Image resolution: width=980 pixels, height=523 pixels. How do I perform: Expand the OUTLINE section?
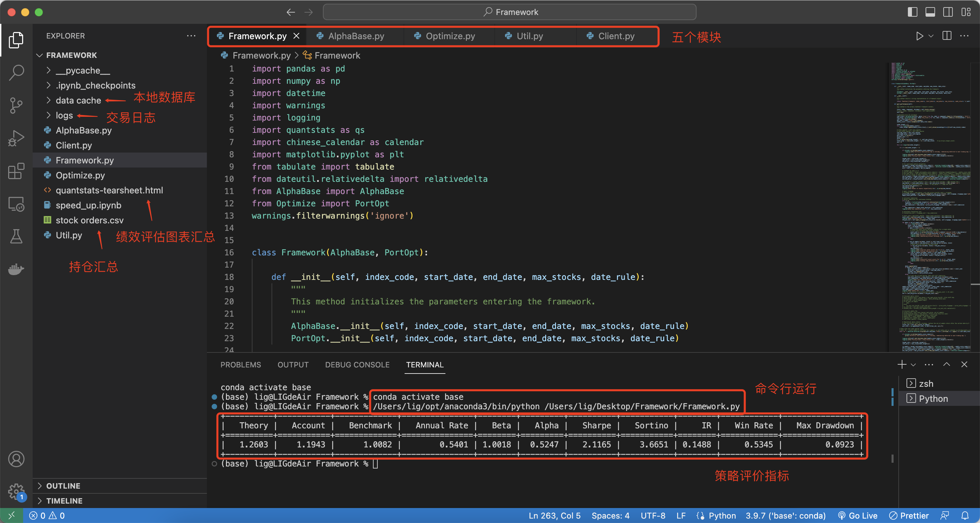(x=63, y=486)
